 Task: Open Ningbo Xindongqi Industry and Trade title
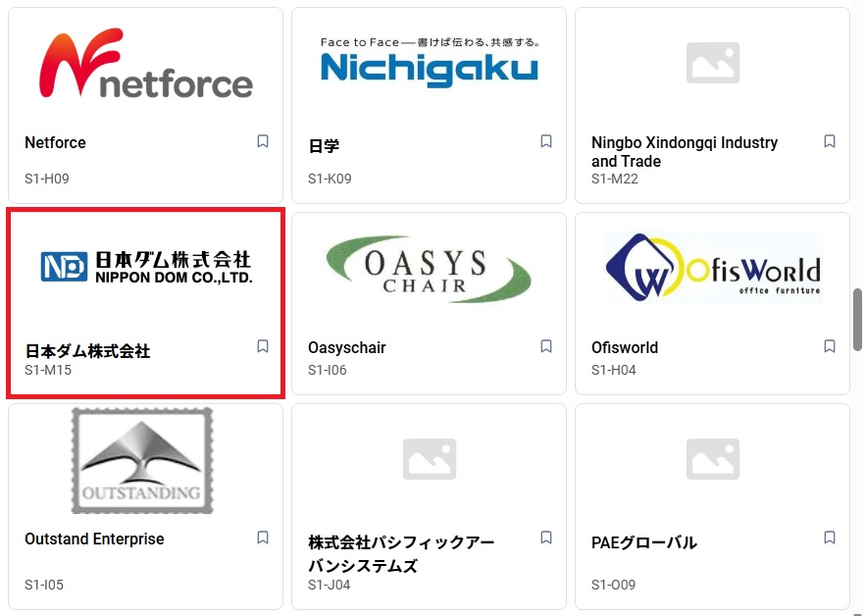[684, 151]
